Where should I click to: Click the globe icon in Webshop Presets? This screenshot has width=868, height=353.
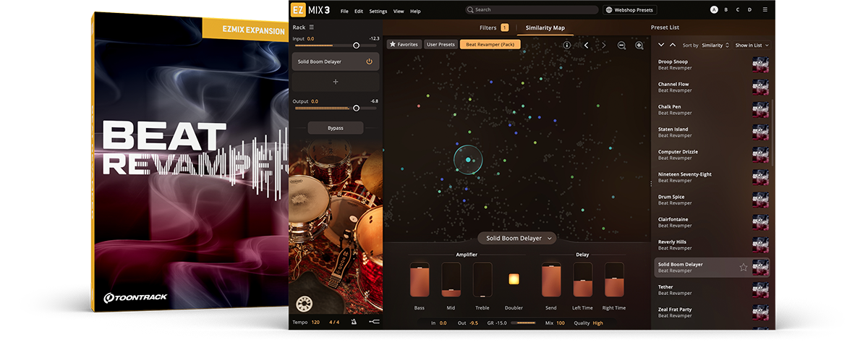[x=609, y=10]
